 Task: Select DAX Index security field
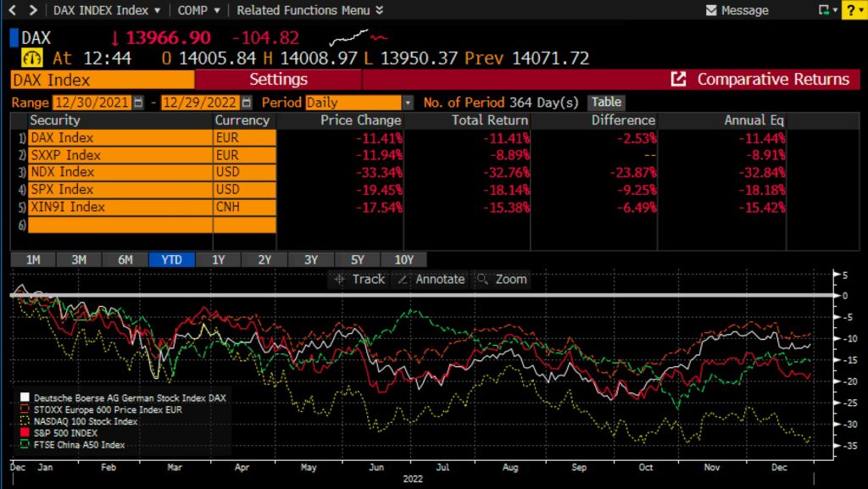[120, 138]
